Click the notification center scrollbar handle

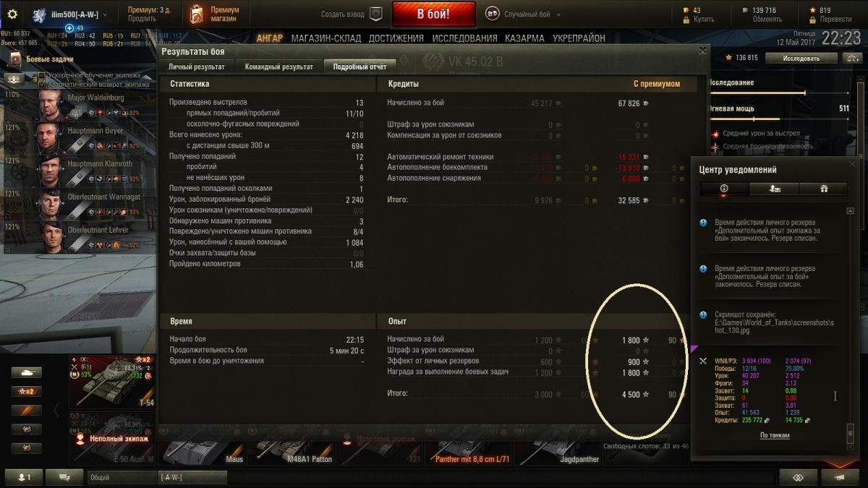(851, 433)
